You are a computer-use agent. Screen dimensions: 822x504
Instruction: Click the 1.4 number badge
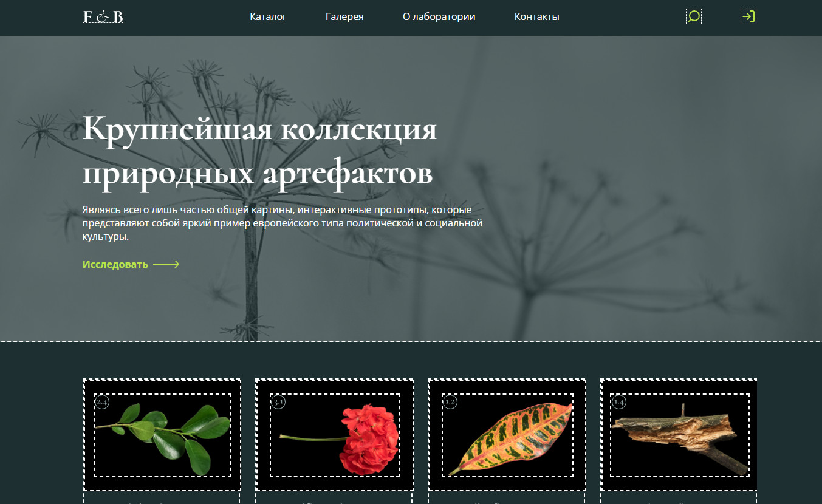pos(618,402)
